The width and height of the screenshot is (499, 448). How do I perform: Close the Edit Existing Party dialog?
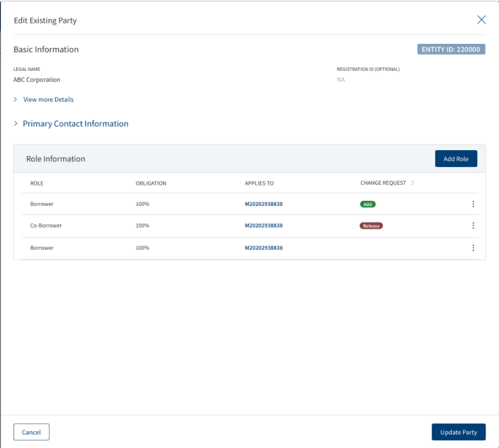[481, 20]
